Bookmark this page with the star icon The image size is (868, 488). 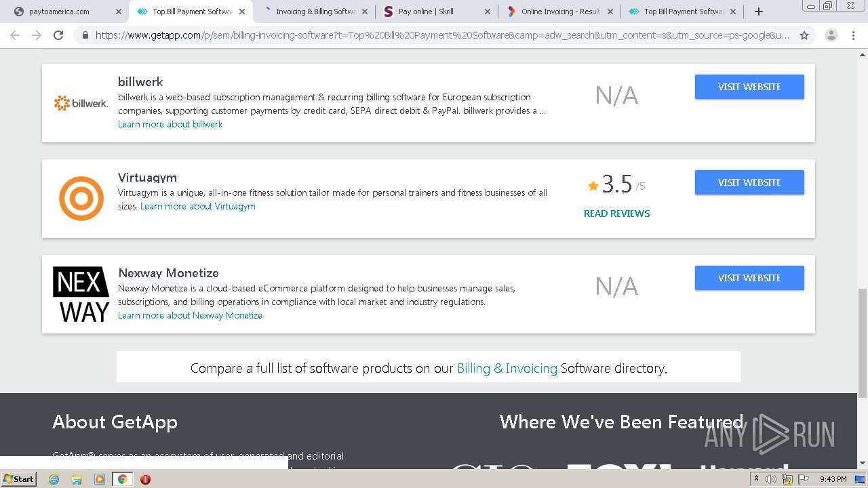pyautogui.click(x=804, y=35)
